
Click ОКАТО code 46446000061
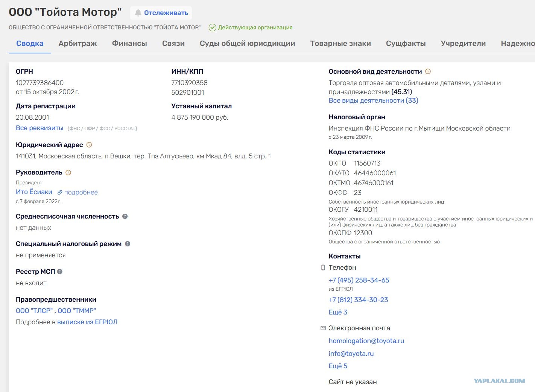point(375,173)
